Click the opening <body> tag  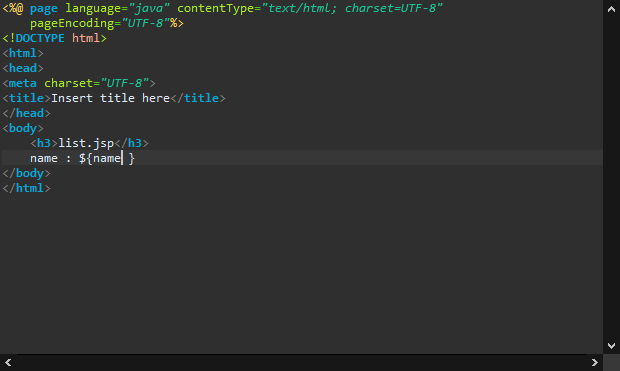(23, 129)
